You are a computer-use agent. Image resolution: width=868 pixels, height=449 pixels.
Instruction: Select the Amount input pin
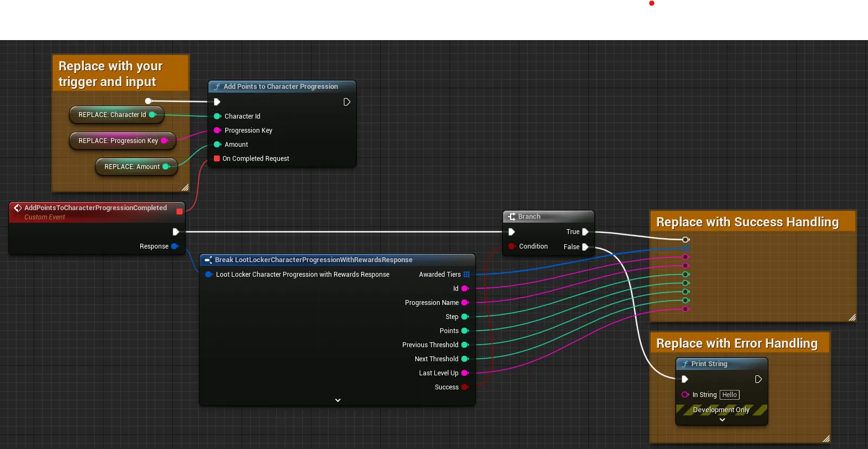[217, 144]
